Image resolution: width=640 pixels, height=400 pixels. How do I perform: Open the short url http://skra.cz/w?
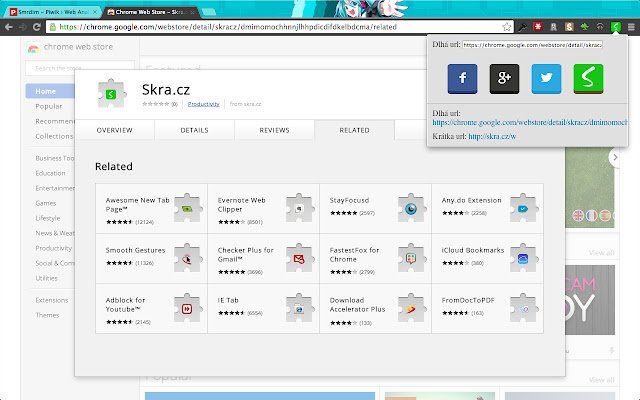click(492, 136)
